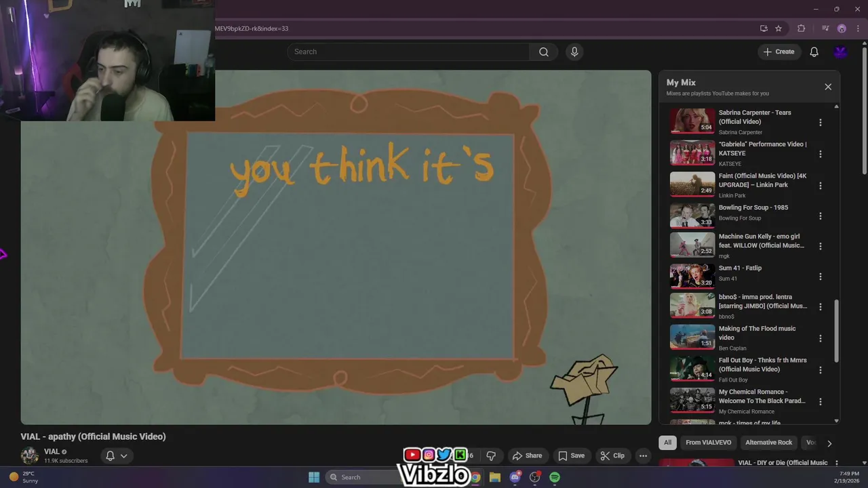The width and height of the screenshot is (868, 488).
Task: Open Spotify from the taskbar
Action: point(555,477)
